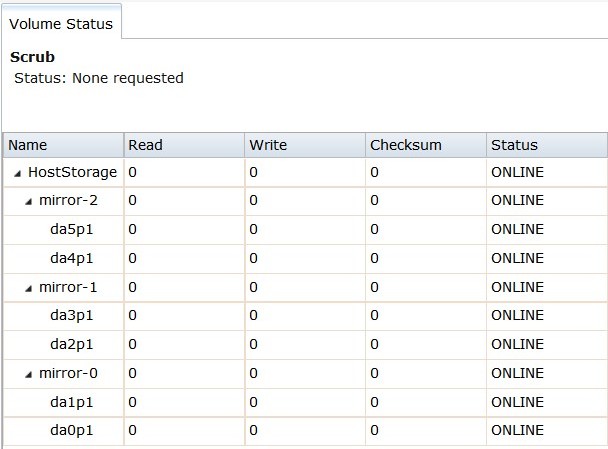Click the Checksum value for mirror-0
Viewport: 608px width, 449px height.
(x=375, y=373)
